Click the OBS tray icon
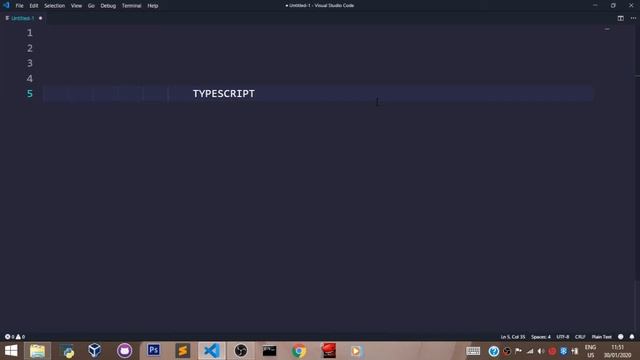The height and width of the screenshot is (360, 640). pos(507,351)
